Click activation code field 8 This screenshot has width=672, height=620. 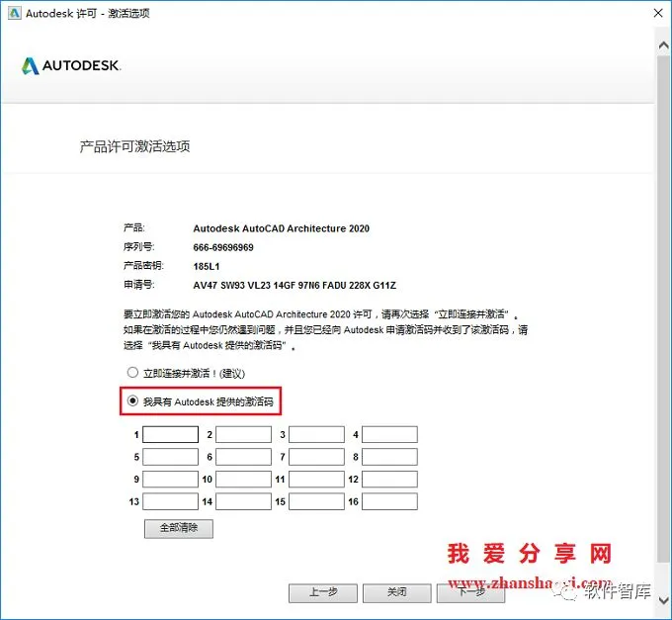click(x=389, y=457)
